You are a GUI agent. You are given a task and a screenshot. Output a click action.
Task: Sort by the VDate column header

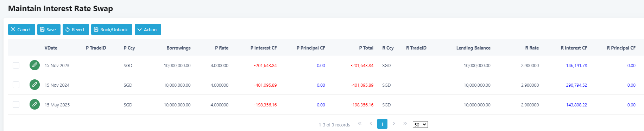pos(51,48)
